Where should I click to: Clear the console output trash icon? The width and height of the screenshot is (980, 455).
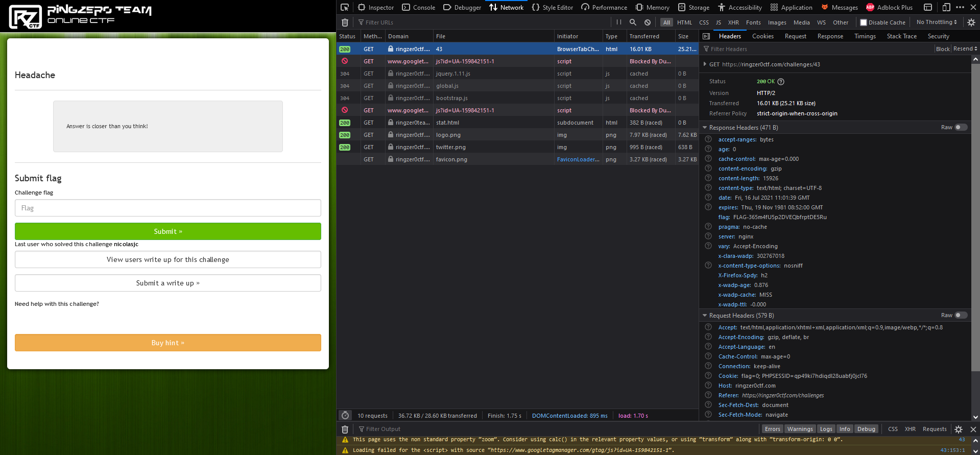[345, 429]
